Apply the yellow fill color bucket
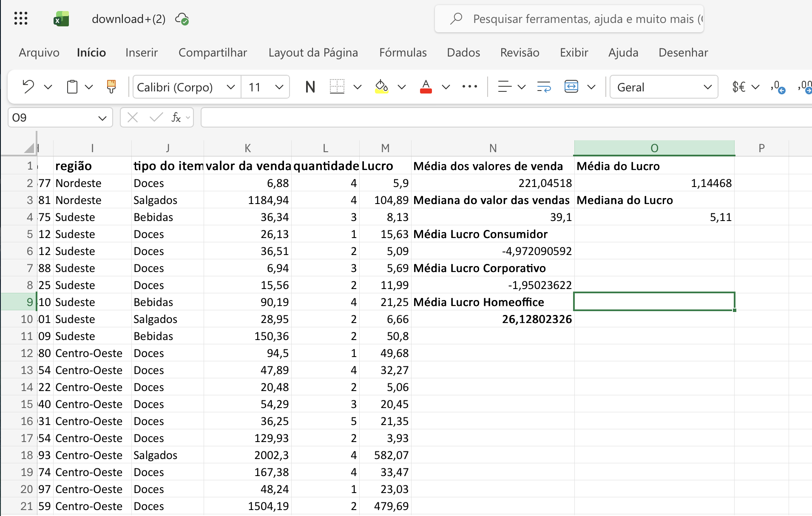 click(x=381, y=87)
